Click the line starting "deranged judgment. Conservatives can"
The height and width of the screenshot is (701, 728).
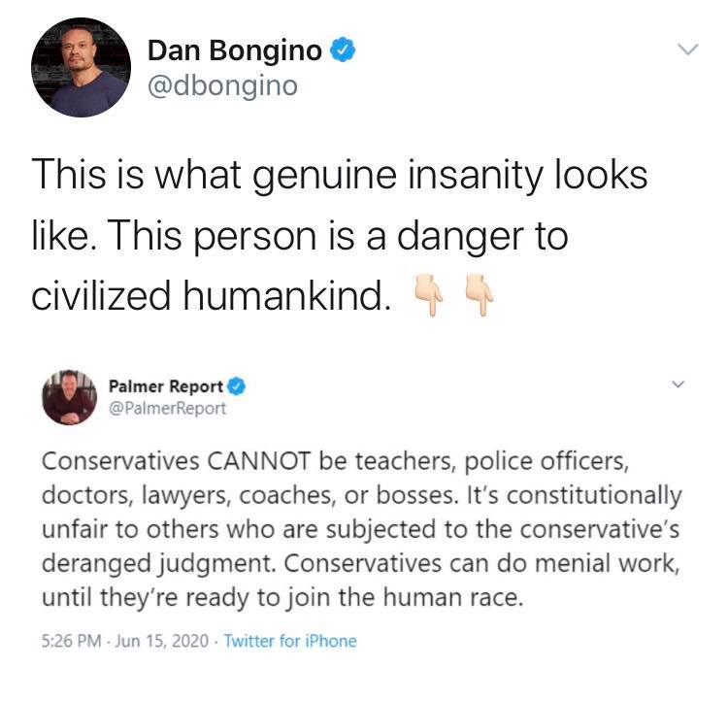tap(360, 564)
